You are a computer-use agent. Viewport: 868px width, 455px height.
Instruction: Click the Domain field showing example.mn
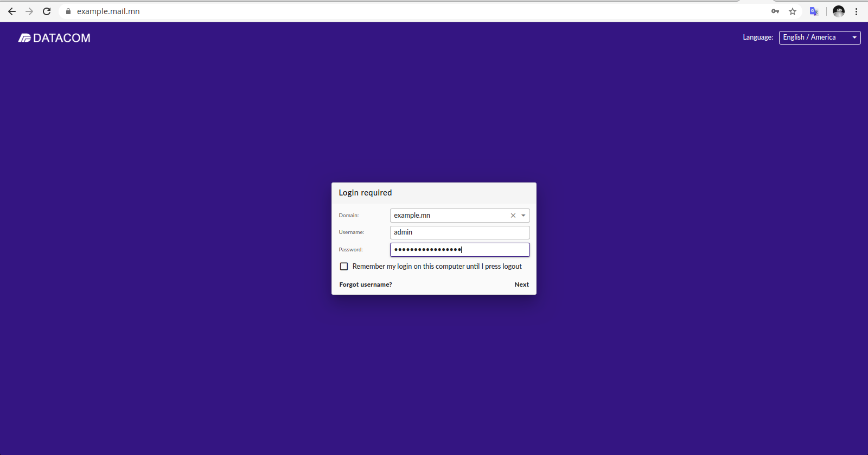[460, 216]
